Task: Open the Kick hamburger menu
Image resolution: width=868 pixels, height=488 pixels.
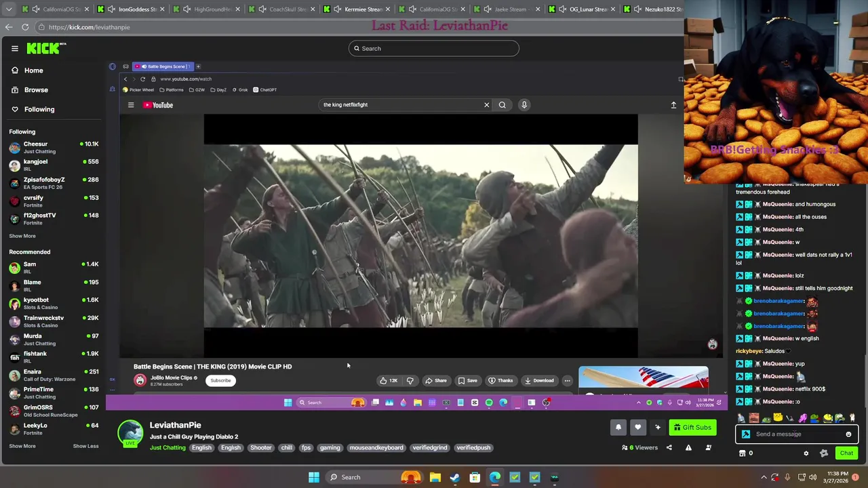Action: [x=14, y=48]
